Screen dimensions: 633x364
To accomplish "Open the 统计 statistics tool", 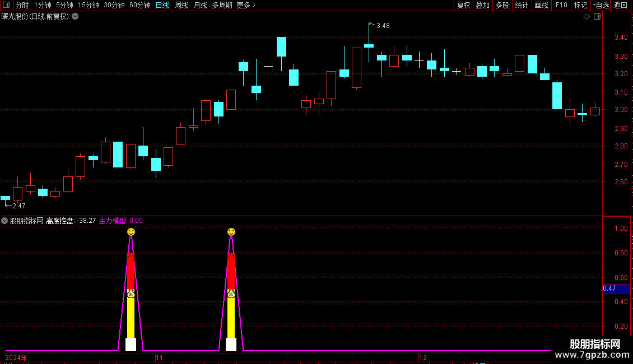I will tap(522, 5).
